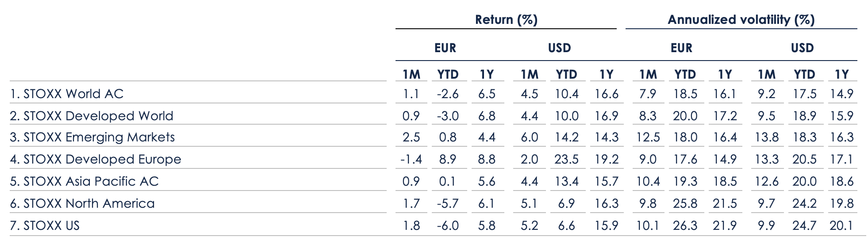Select the EUR subheader under Return (%)
This screenshot has height=244, width=868.
click(x=445, y=48)
